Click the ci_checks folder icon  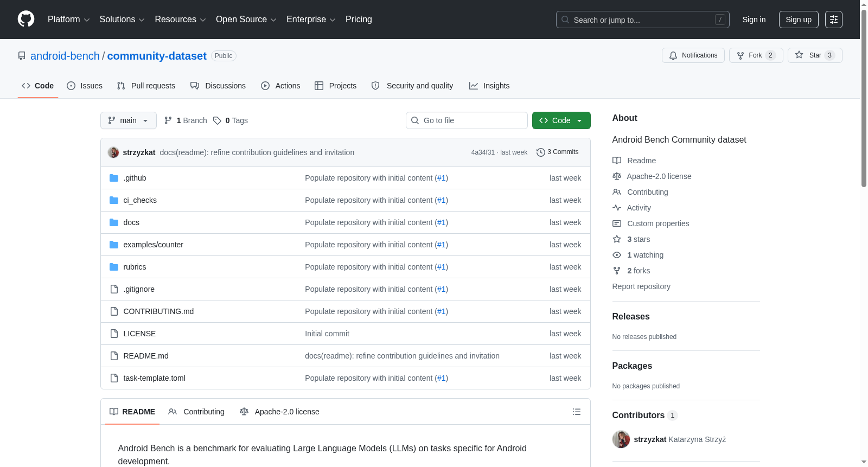[114, 200]
